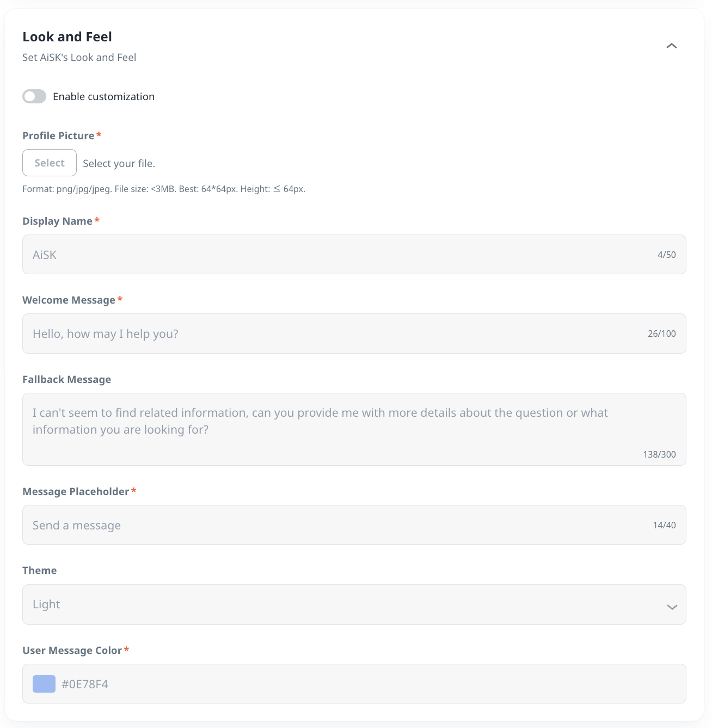
Task: Click the User Message Color label
Action: (x=72, y=650)
